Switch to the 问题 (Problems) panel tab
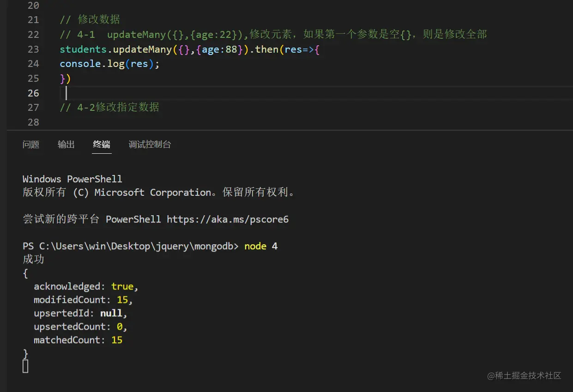The height and width of the screenshot is (392, 573). point(30,145)
